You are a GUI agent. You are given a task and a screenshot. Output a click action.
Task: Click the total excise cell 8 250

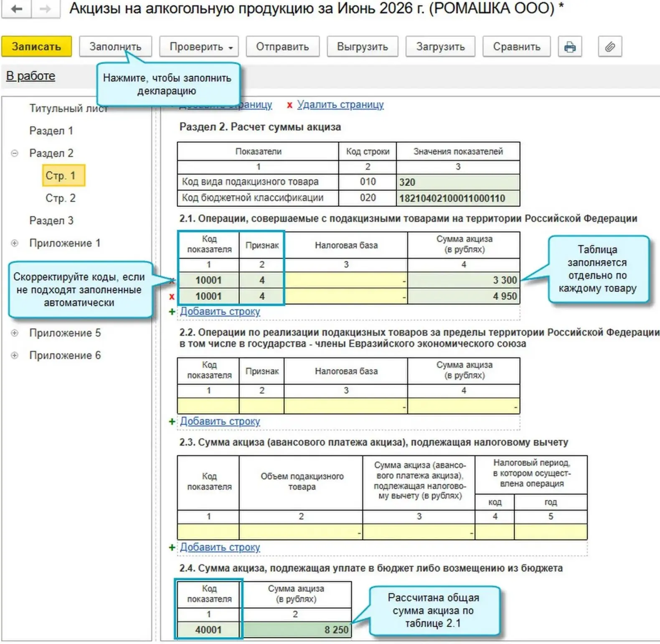coord(297,630)
